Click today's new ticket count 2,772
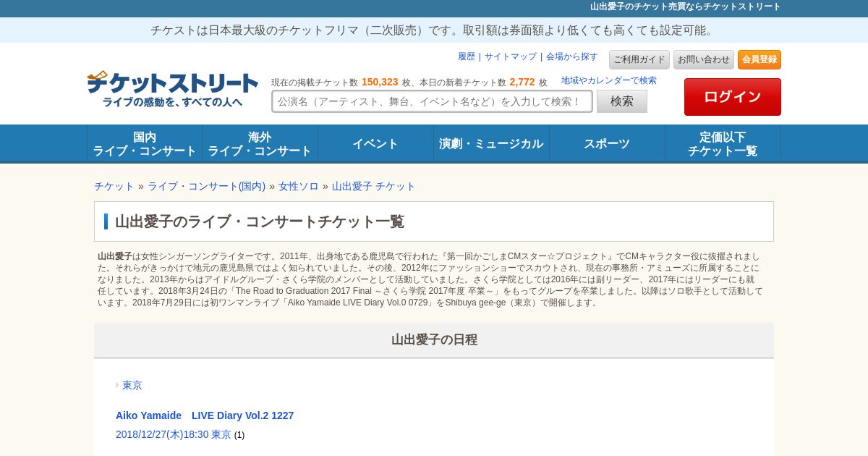This screenshot has height=456, width=868. 522,82
